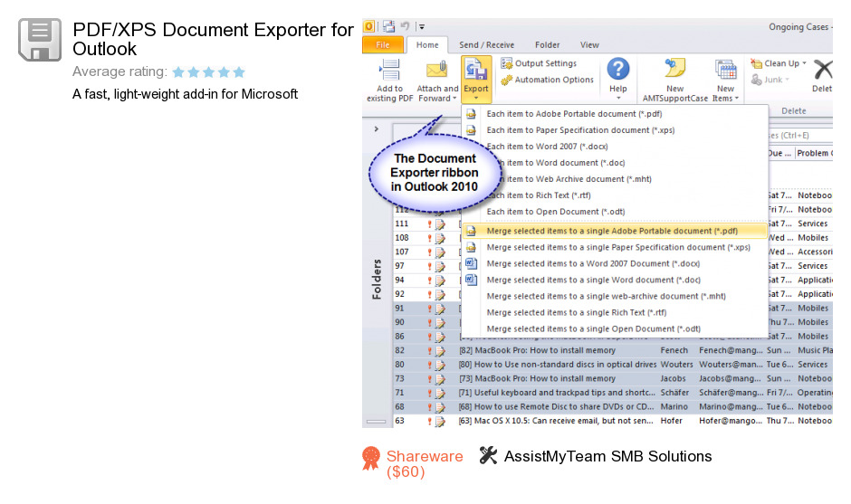851x504 pixels.
Task: Click the edit icon in row 63
Action: coord(440,422)
